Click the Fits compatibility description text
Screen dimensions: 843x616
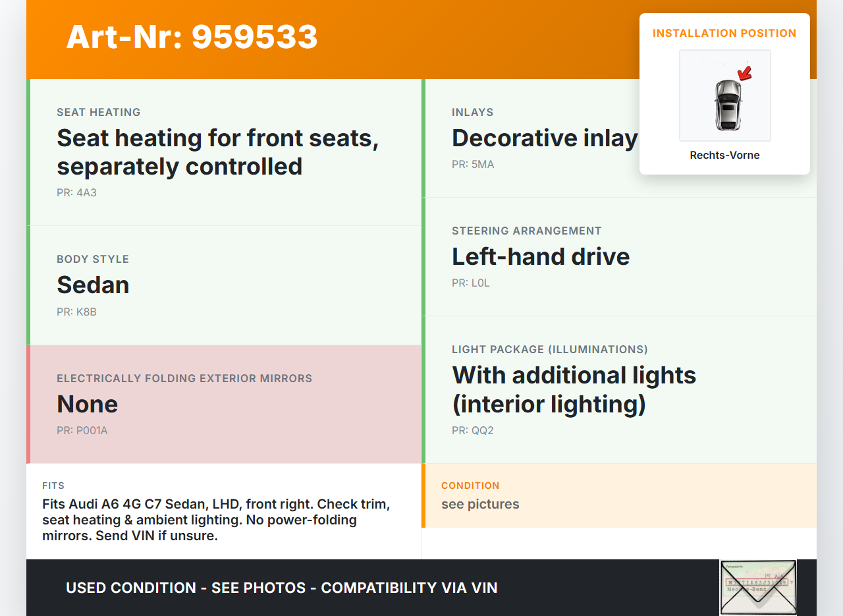(x=217, y=520)
